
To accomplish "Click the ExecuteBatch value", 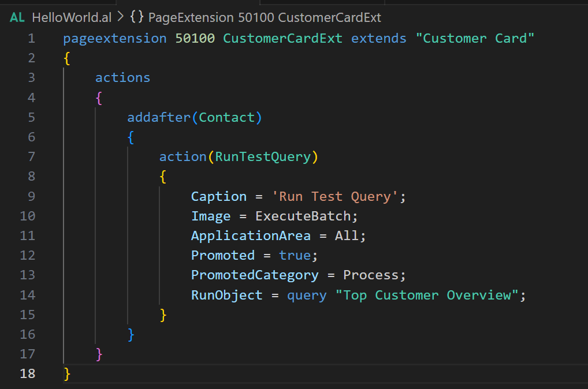I will 303,216.
